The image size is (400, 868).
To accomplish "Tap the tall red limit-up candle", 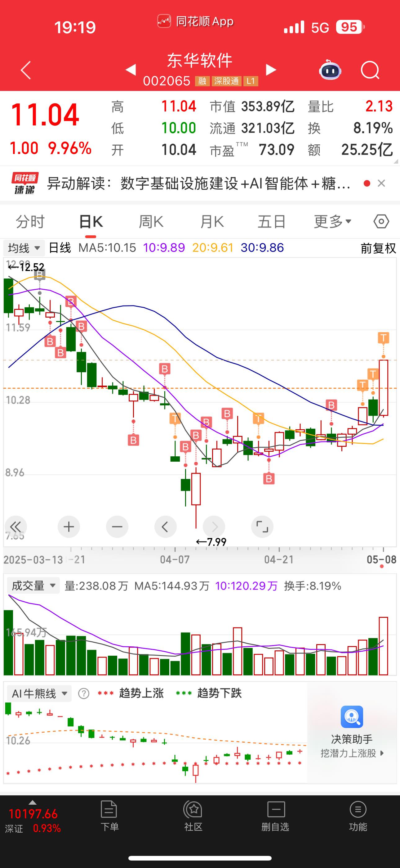I will click(x=384, y=387).
